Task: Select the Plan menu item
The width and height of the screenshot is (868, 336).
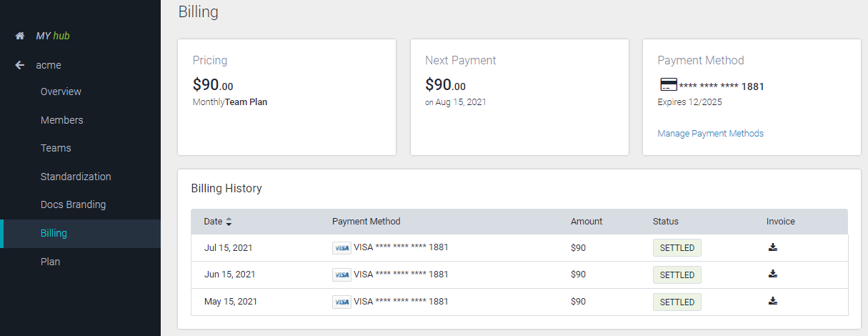Action: (x=50, y=262)
